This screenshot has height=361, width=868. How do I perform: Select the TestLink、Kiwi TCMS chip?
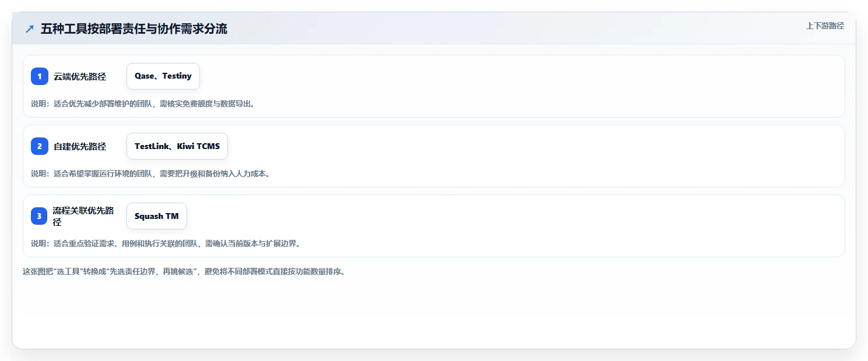pyautogui.click(x=177, y=146)
